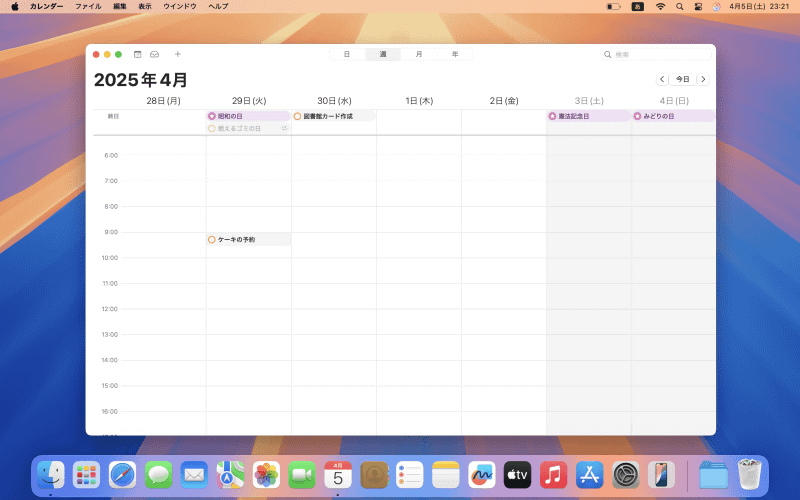
Task: Switch to 日 (day) view tab
Action: pos(347,54)
